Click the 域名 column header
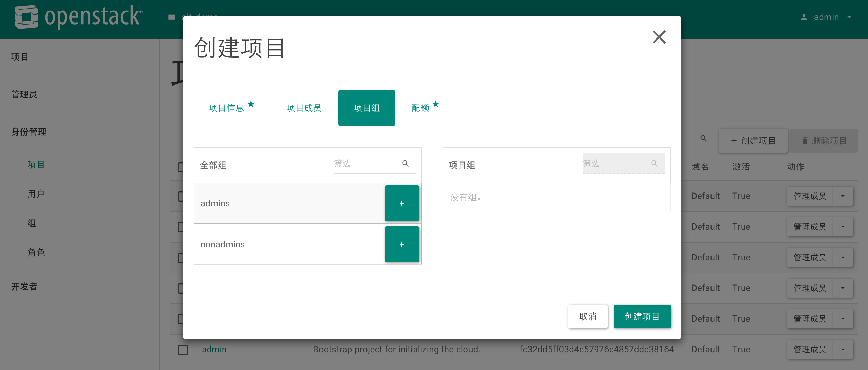Screen dimensions: 868x370 pos(700,167)
